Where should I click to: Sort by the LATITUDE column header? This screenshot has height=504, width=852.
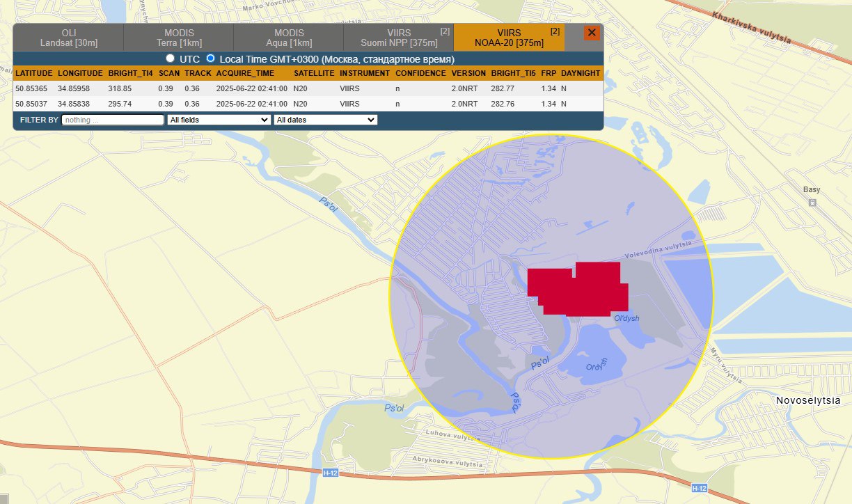pyautogui.click(x=34, y=73)
